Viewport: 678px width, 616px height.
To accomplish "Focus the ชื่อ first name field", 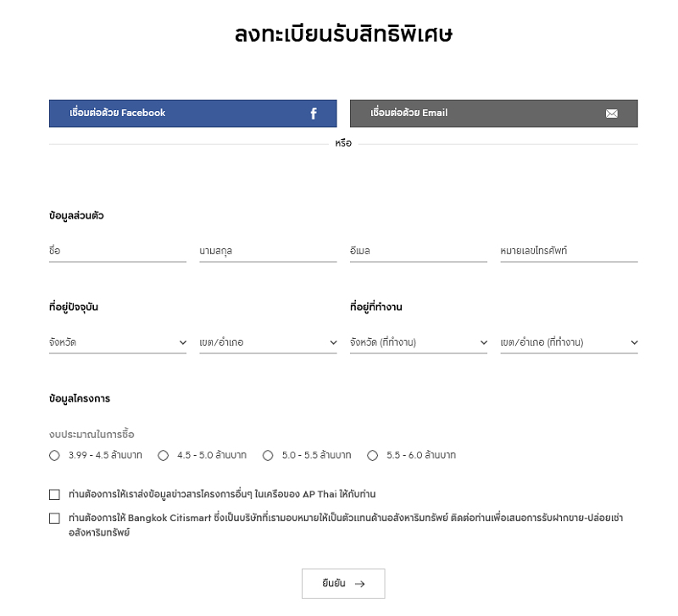I will point(118,251).
